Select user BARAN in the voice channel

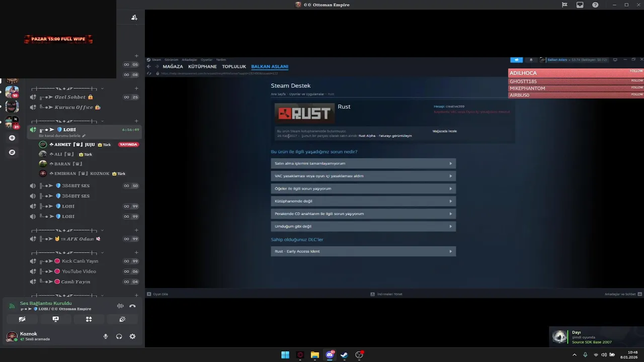tap(89, 164)
